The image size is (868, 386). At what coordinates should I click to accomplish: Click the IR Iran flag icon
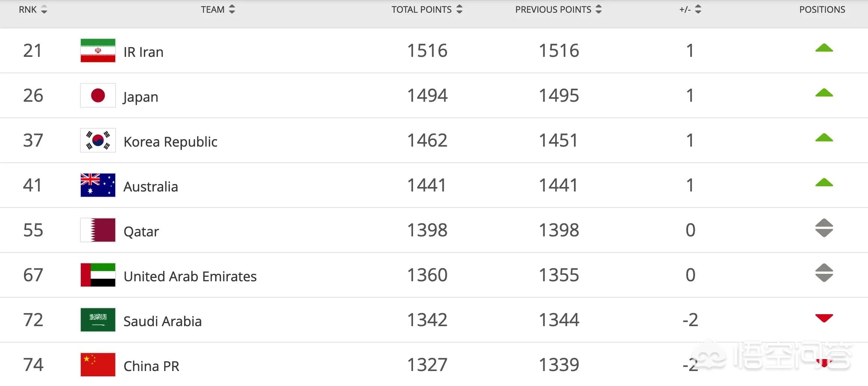[98, 50]
